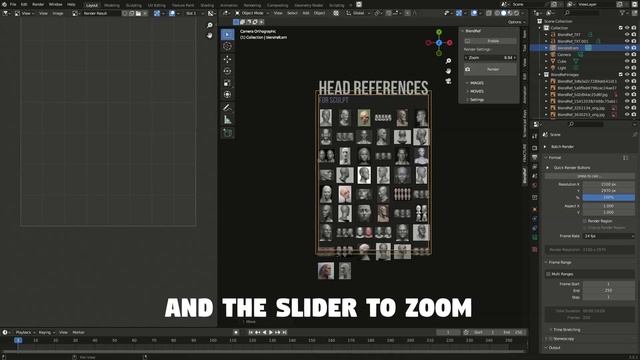Open the Render menu
This screenshot has width=640, height=360.
coord(38,4)
